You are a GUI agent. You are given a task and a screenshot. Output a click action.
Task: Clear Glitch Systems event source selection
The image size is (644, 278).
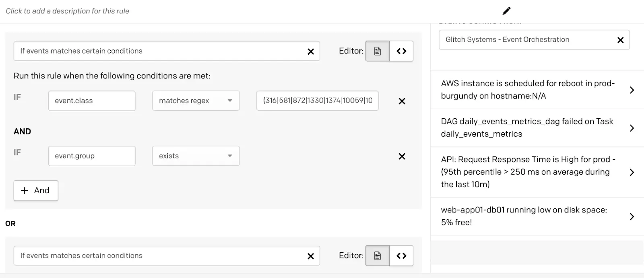coord(620,40)
